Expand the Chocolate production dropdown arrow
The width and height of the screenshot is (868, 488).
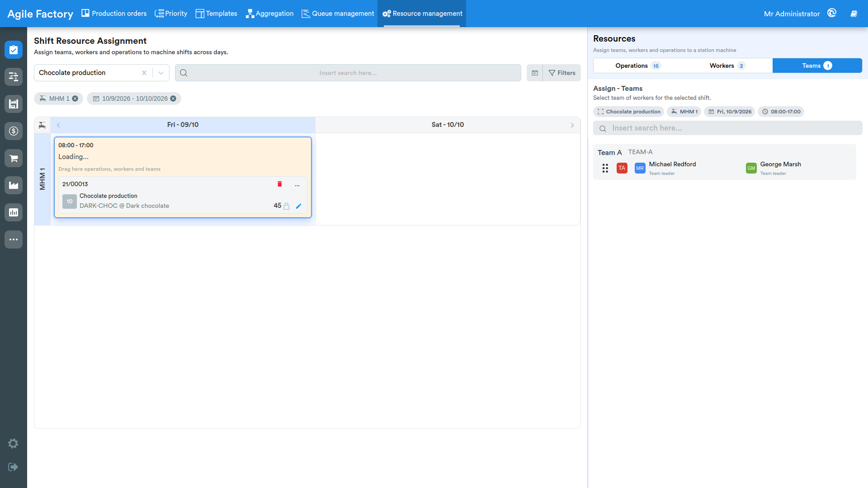(161, 73)
